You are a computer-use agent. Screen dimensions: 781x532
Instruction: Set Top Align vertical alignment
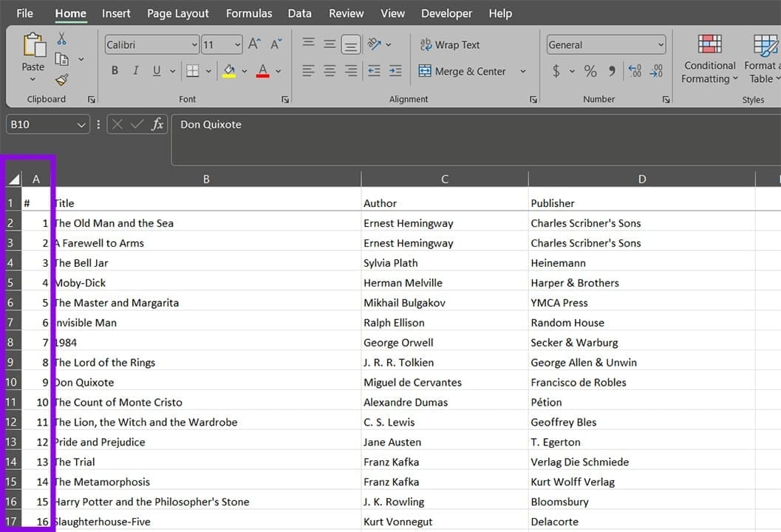pos(308,43)
